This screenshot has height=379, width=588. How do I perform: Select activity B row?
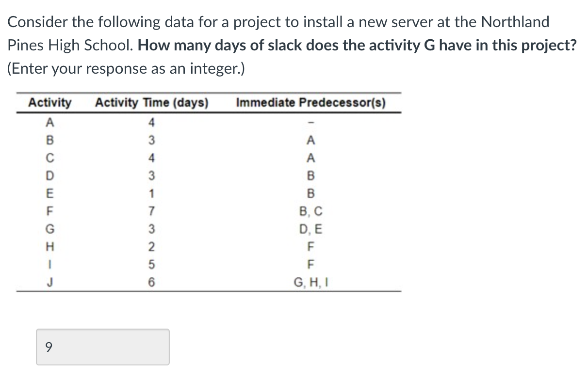point(49,140)
